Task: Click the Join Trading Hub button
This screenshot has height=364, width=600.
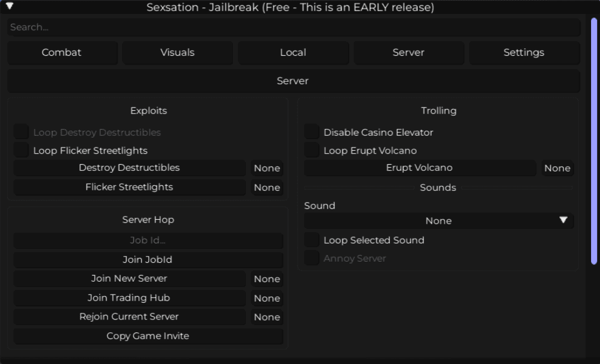Action: click(129, 298)
